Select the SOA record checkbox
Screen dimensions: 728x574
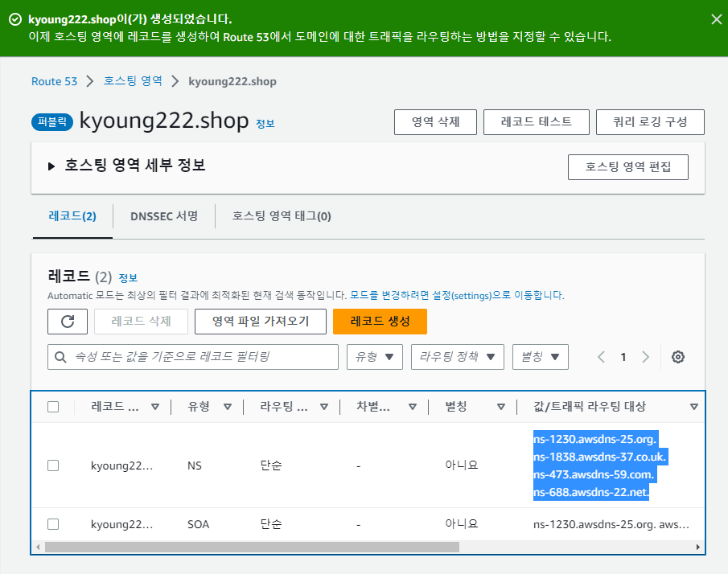pos(53,524)
